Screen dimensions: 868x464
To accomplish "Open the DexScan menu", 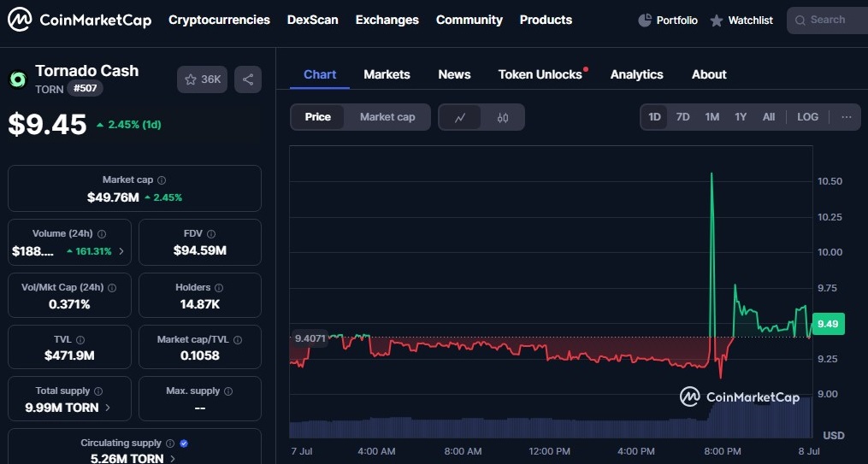I will point(313,20).
